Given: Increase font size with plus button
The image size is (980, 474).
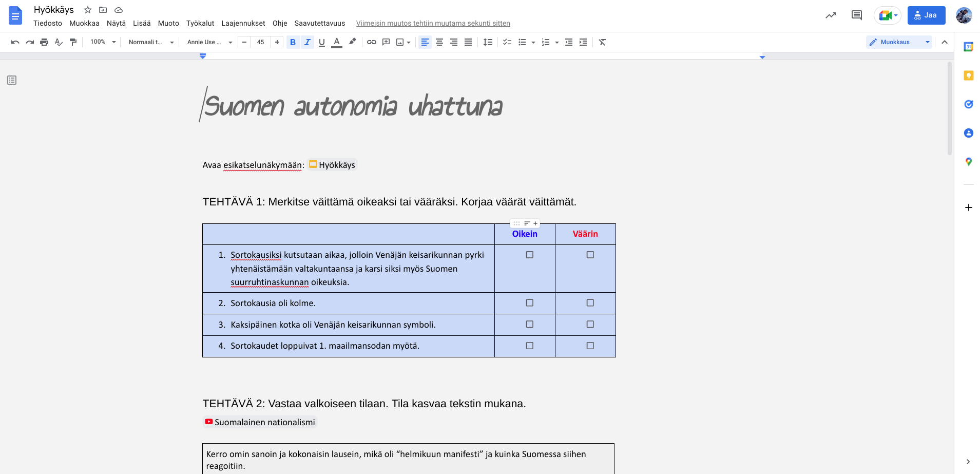Looking at the screenshot, I should (x=277, y=42).
